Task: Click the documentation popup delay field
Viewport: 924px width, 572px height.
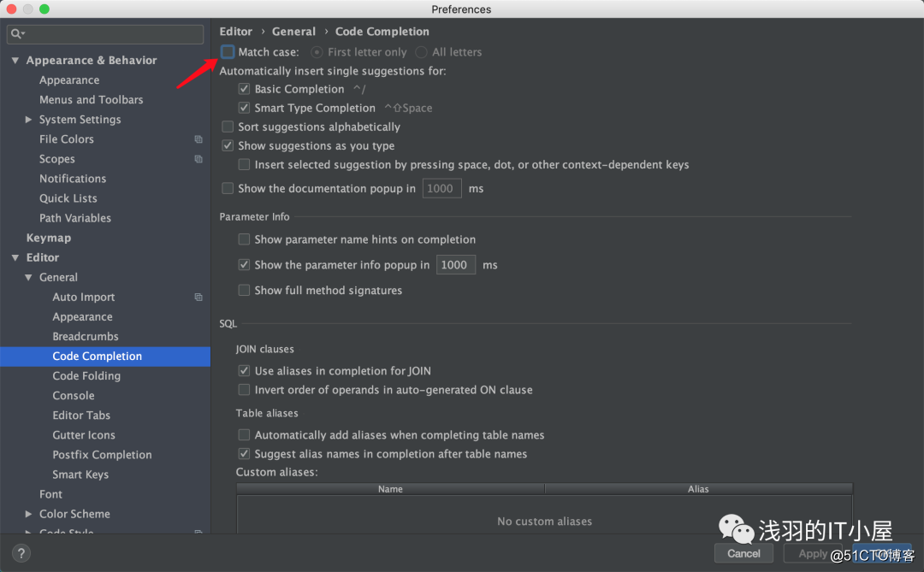Action: point(441,188)
